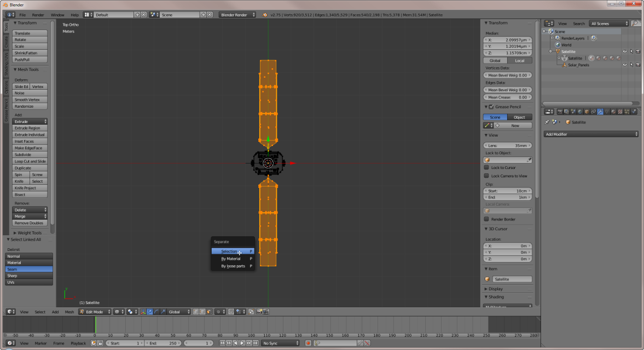The height and width of the screenshot is (350, 644).
Task: Click the translate manipulator arrow icon
Action: (x=150, y=312)
